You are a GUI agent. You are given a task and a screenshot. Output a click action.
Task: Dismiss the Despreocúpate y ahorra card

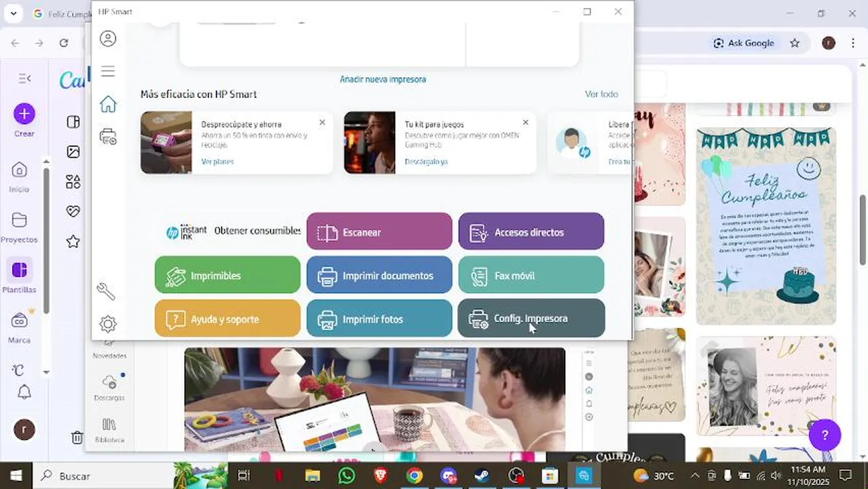[322, 123]
